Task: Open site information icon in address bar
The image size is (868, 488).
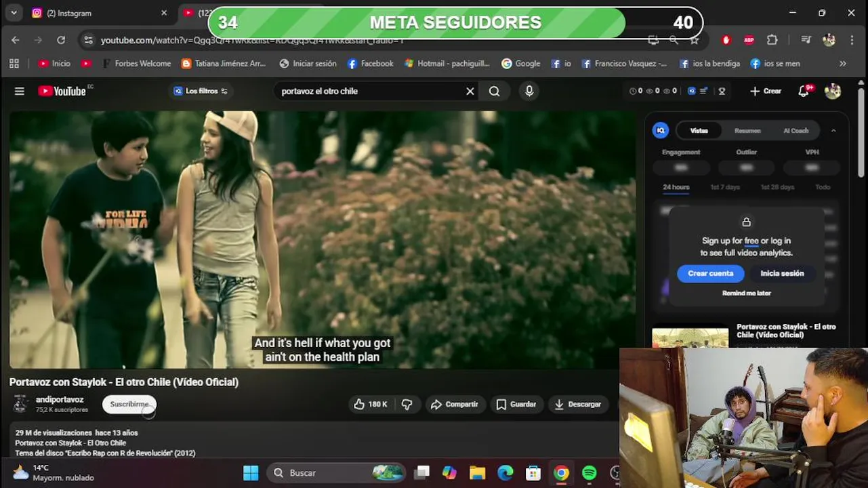Action: coord(88,41)
